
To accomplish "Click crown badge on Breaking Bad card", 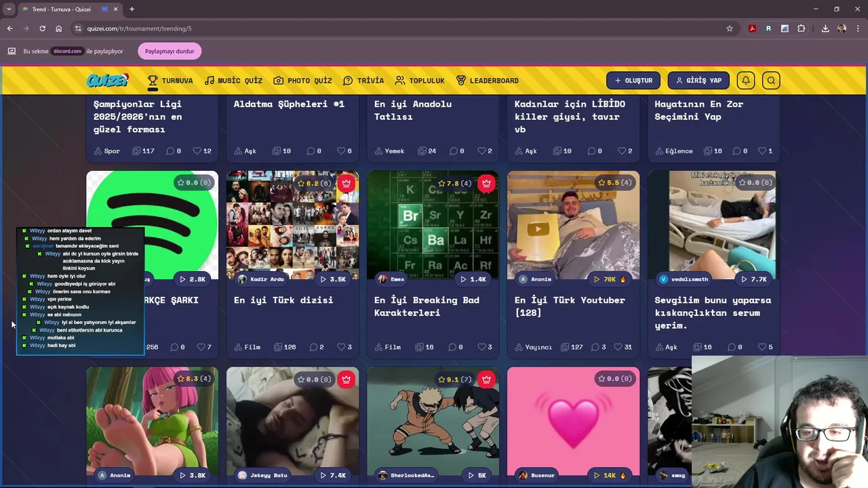I will [486, 183].
